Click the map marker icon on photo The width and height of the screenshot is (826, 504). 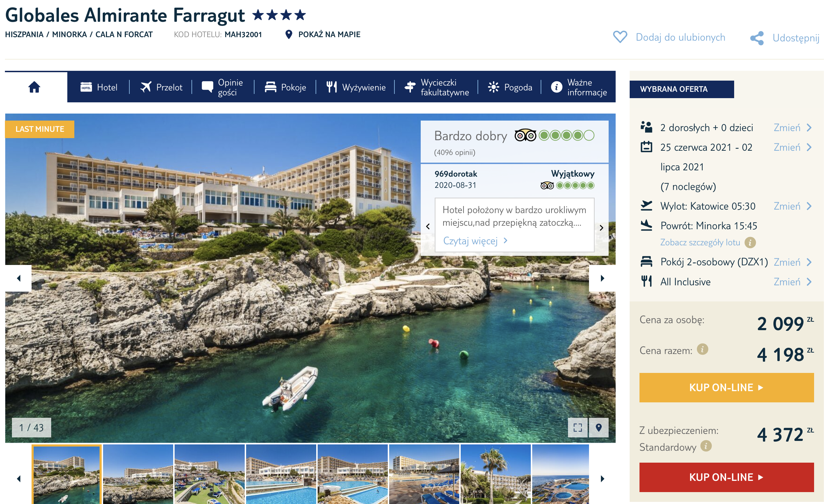(x=599, y=428)
